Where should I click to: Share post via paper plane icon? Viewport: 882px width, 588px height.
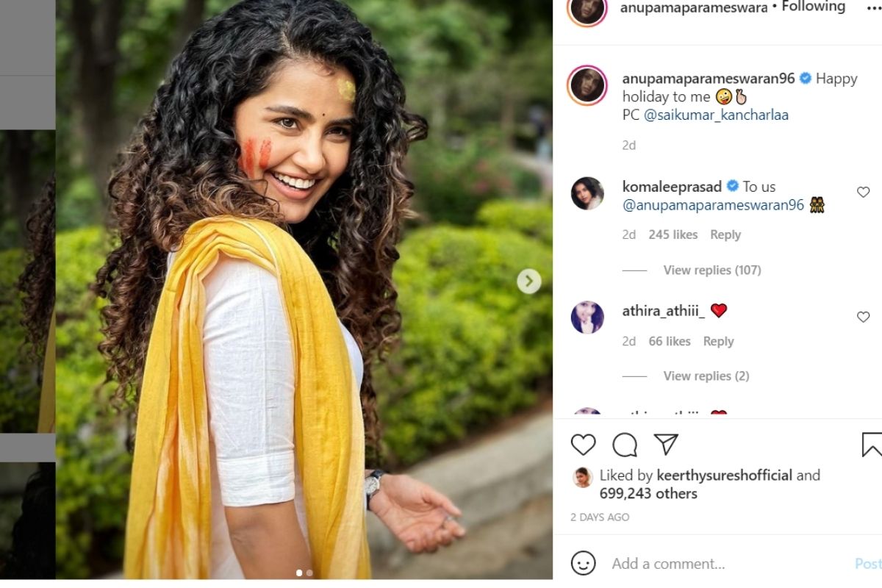[666, 444]
